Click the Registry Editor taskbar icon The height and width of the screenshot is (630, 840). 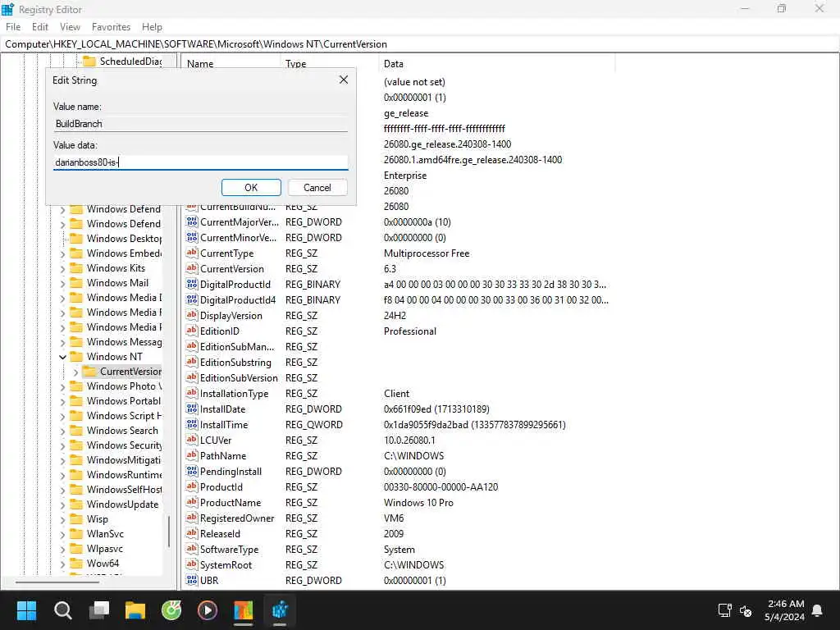pos(280,610)
